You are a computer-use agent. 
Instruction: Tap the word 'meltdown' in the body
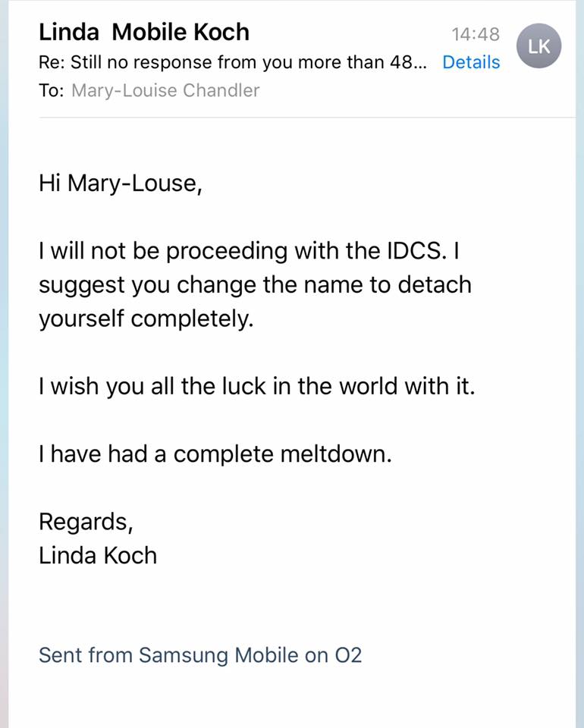click(x=336, y=453)
